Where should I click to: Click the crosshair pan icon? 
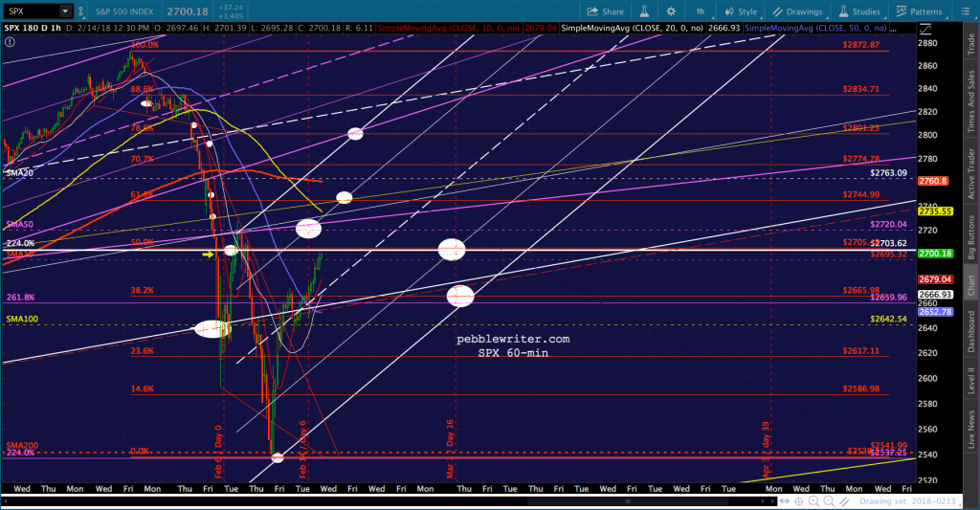tap(799, 501)
